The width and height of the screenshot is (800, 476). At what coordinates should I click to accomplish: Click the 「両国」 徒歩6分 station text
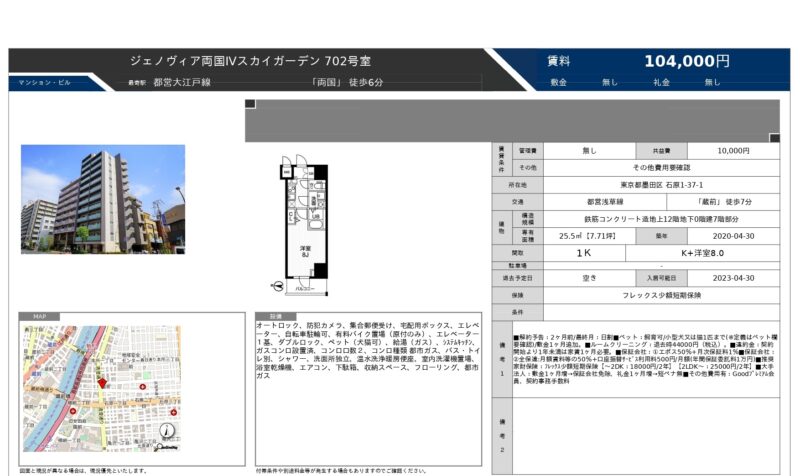point(347,83)
